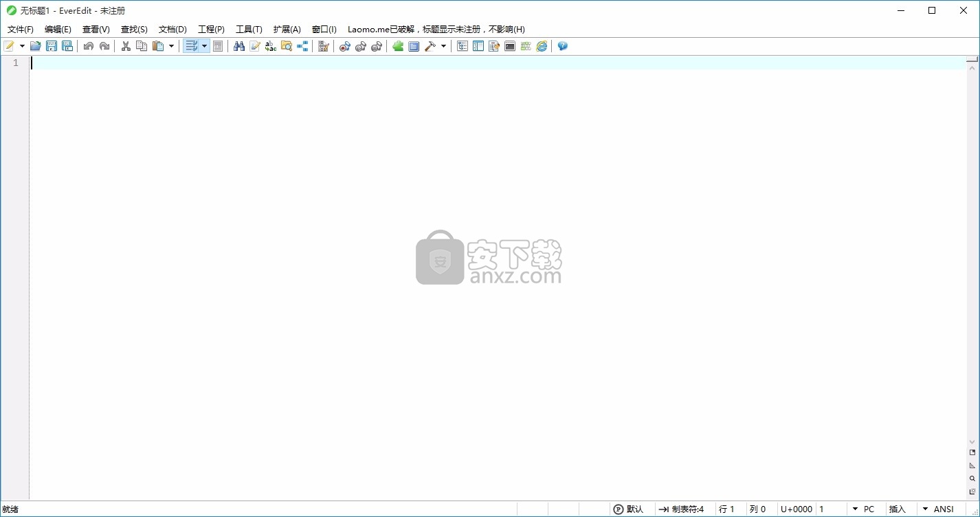Run the hammer build tool
Screen dimensions: 980x517
pyautogui.click(x=430, y=46)
